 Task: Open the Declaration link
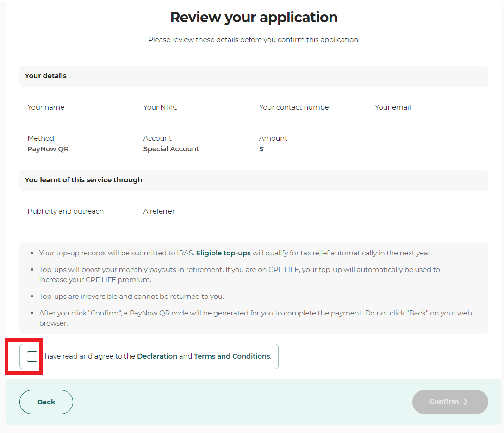click(x=157, y=356)
